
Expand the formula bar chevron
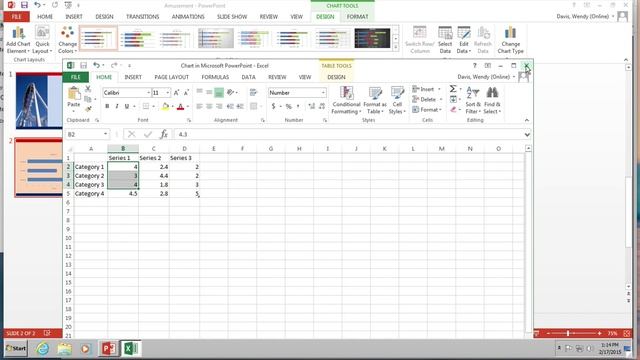pos(527,134)
